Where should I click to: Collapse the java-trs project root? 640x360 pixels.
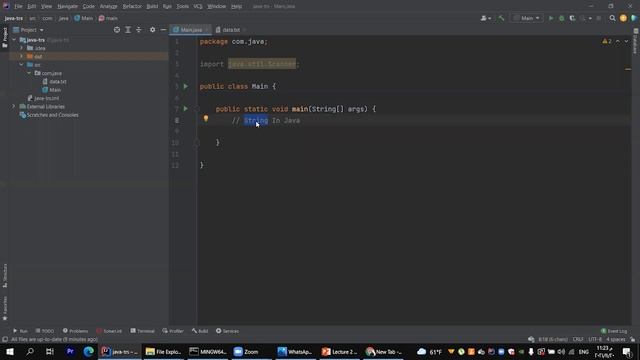click(14, 40)
